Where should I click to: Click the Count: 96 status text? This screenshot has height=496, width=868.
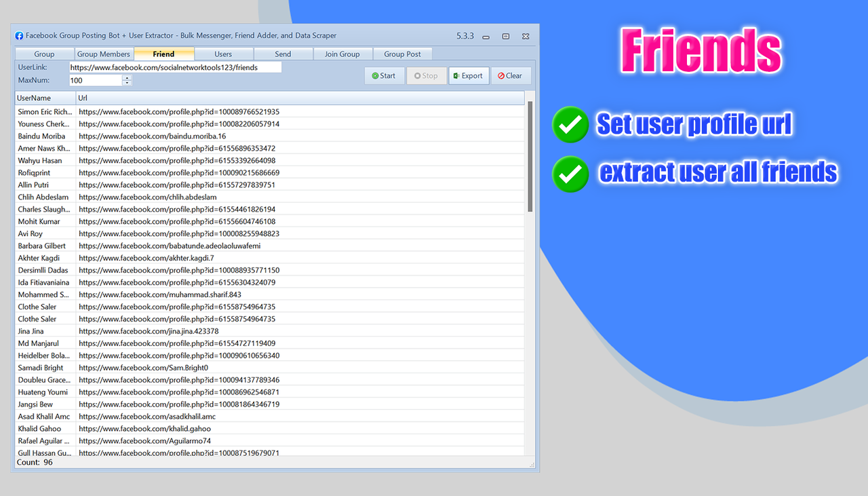coord(35,463)
